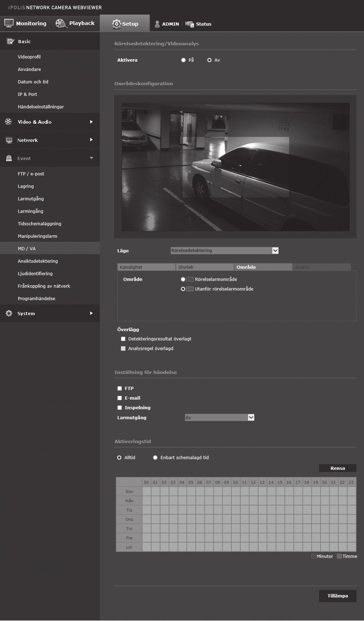Screen dimensions: 364x621
Task: Collapse the Event menu arrow
Action: (x=91, y=158)
